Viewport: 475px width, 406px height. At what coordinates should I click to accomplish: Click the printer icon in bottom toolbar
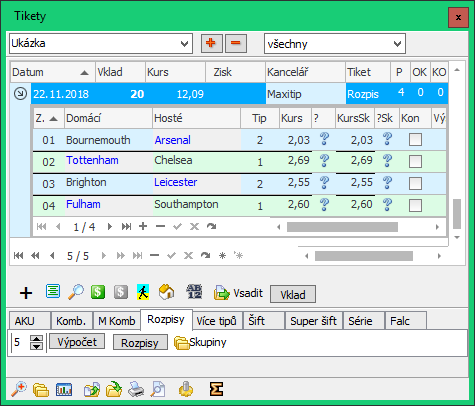point(136,389)
